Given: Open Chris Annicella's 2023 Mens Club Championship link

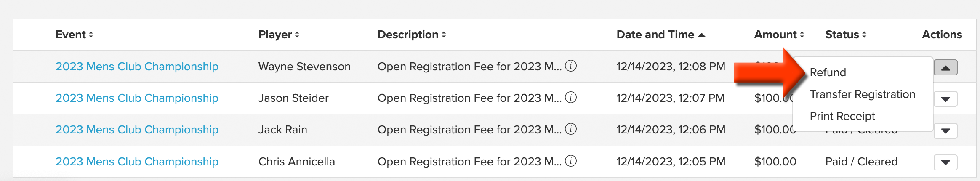Looking at the screenshot, I should coord(137,162).
